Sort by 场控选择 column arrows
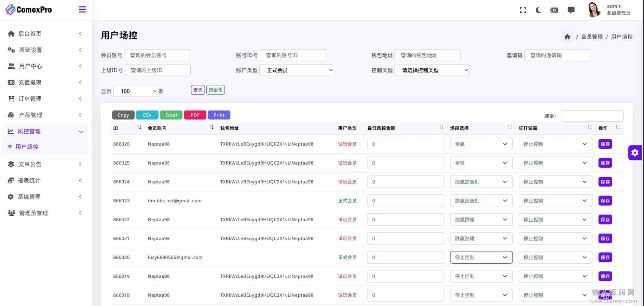 click(x=510, y=127)
